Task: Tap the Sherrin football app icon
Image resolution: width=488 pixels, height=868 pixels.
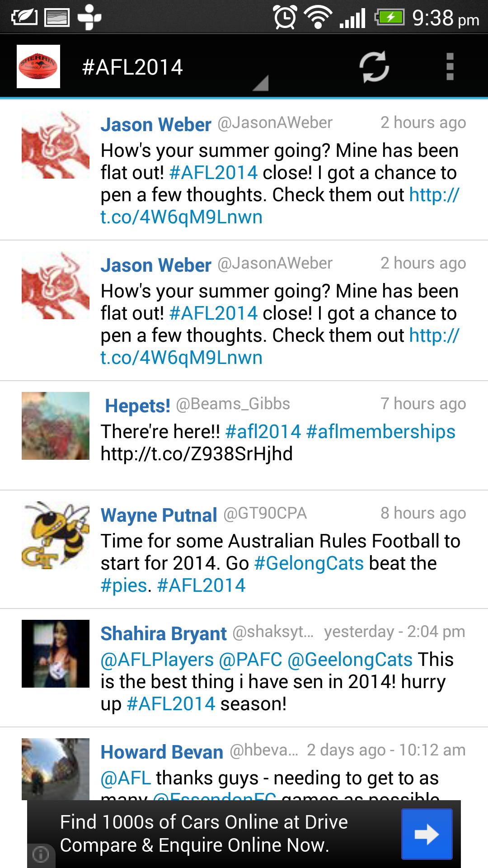Action: point(38,66)
